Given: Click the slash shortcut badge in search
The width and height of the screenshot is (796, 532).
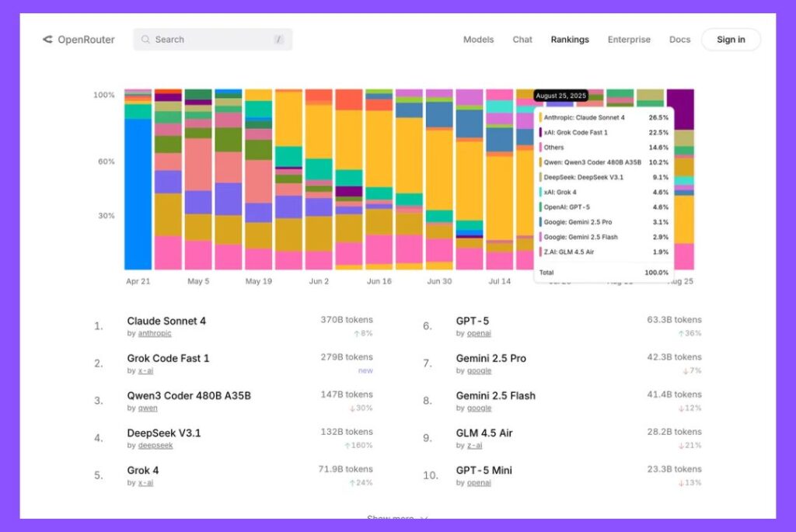Looking at the screenshot, I should (278, 40).
